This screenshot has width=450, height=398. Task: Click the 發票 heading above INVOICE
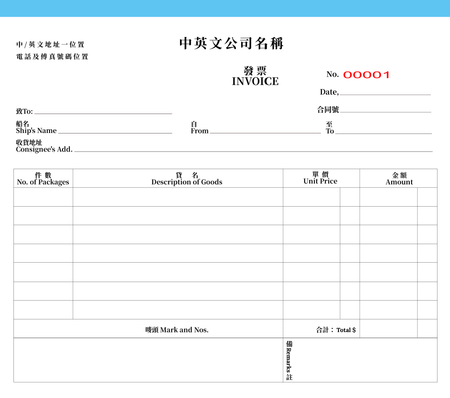coord(255,70)
